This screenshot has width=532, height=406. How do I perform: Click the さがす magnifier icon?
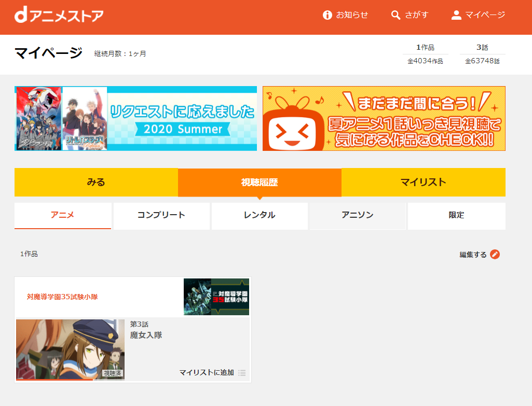point(395,15)
